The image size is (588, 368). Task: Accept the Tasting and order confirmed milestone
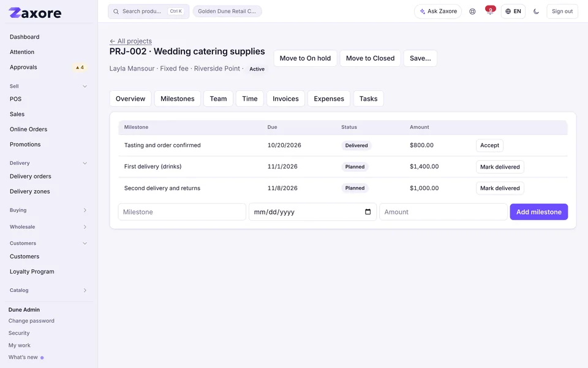tap(489, 145)
